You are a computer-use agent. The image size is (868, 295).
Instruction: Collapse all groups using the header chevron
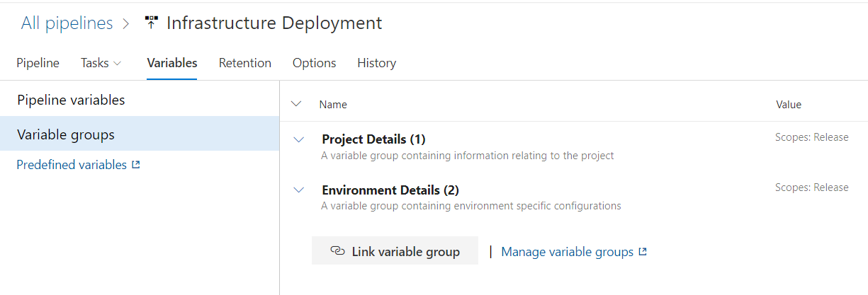tap(296, 104)
